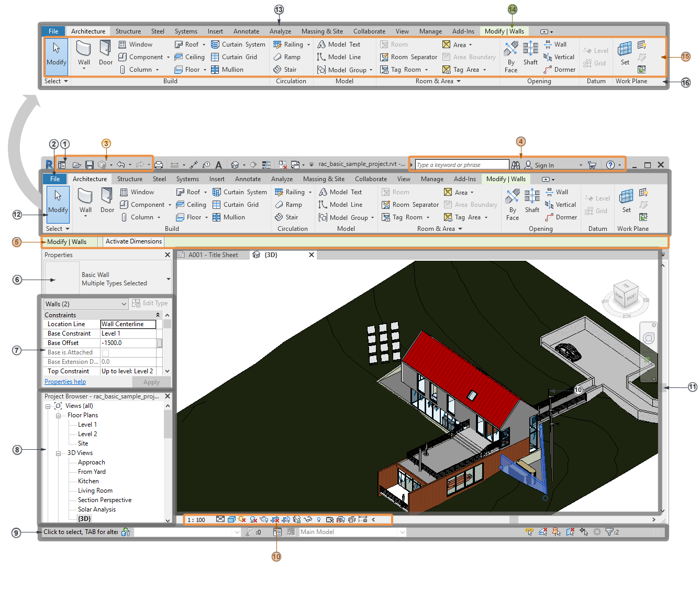700x589 pixels.
Task: Click the Base Offset value field
Action: (x=128, y=343)
